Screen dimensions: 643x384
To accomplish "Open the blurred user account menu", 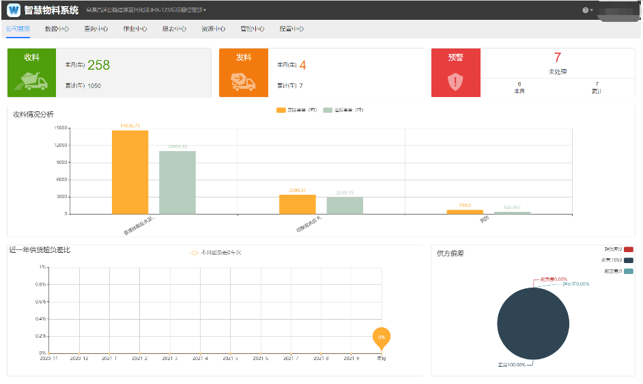I will point(618,11).
